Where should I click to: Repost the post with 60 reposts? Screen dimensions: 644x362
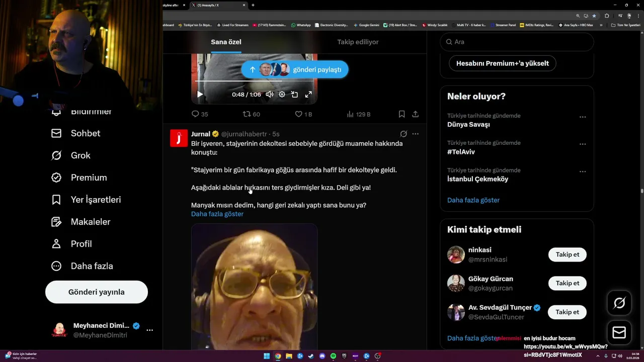coord(252,114)
